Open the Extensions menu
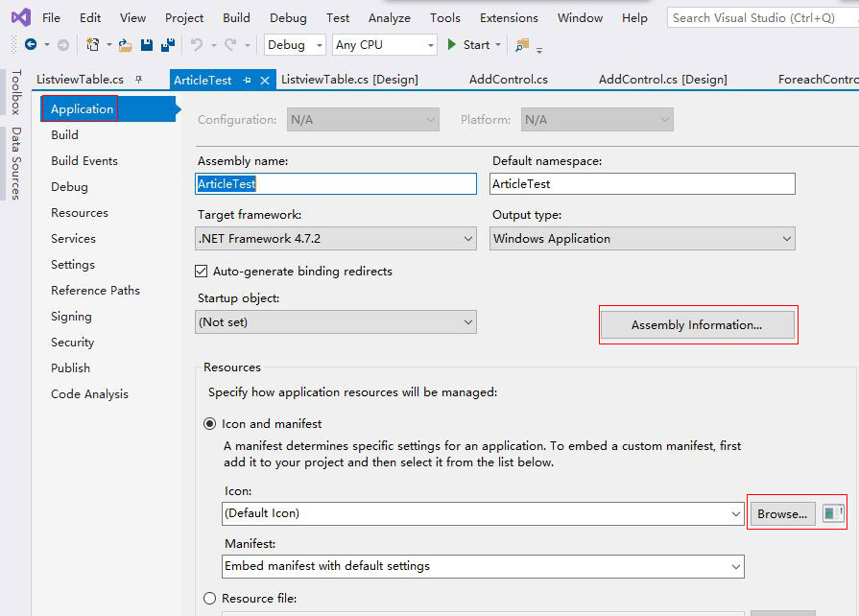The height and width of the screenshot is (616, 859). [509, 18]
